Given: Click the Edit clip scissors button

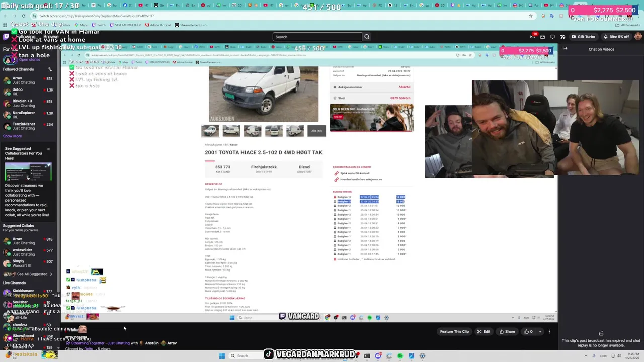Looking at the screenshot, I should (x=484, y=331).
